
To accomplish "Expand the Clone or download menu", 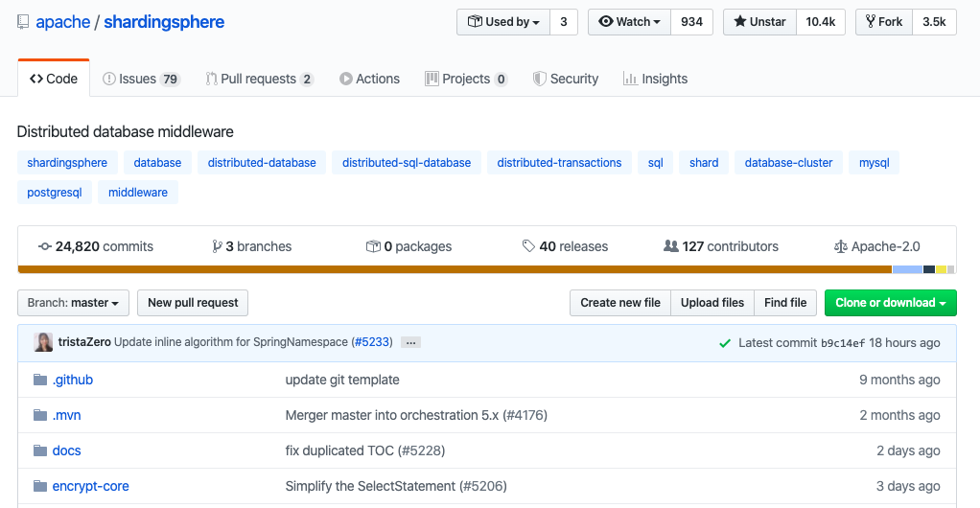I will click(890, 303).
